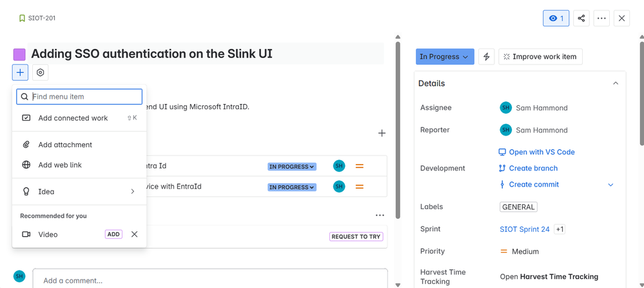The height and width of the screenshot is (288, 644).
Task: Click the blue plus add button
Action: click(x=20, y=72)
